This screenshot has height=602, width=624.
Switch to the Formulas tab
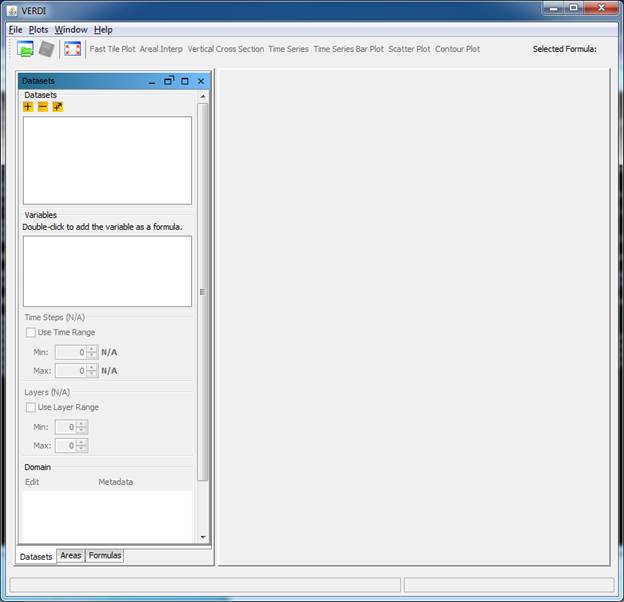(x=105, y=555)
